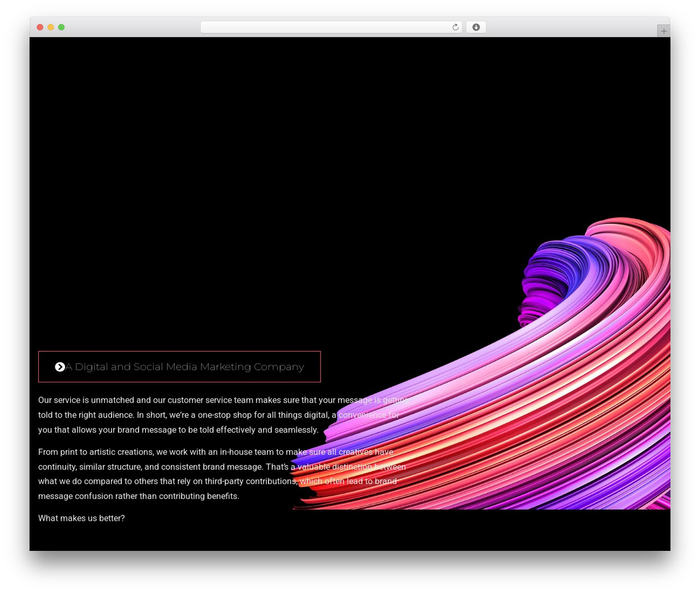Maximize the window with the green dot

click(61, 27)
